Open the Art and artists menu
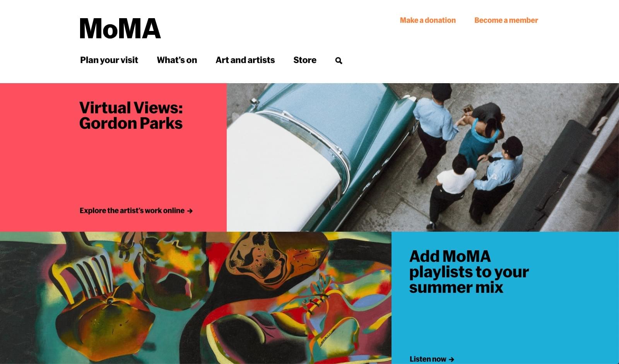 click(245, 60)
